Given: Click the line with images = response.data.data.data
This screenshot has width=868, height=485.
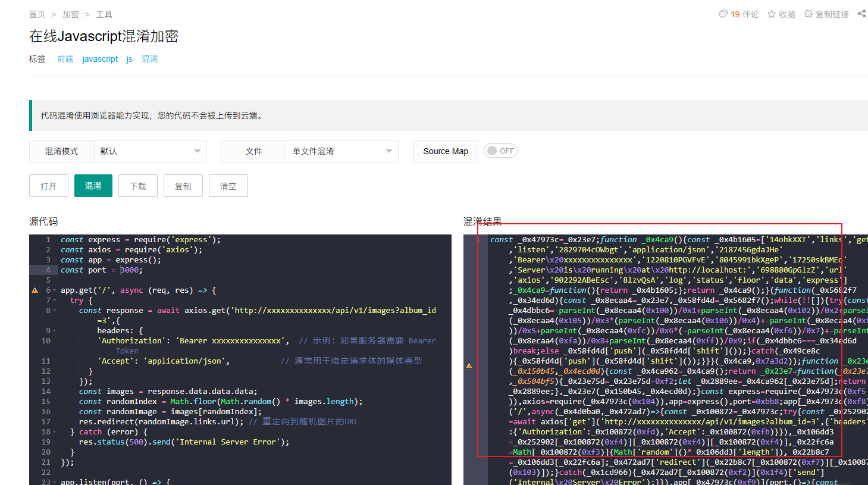Looking at the screenshot, I should pyautogui.click(x=168, y=392).
